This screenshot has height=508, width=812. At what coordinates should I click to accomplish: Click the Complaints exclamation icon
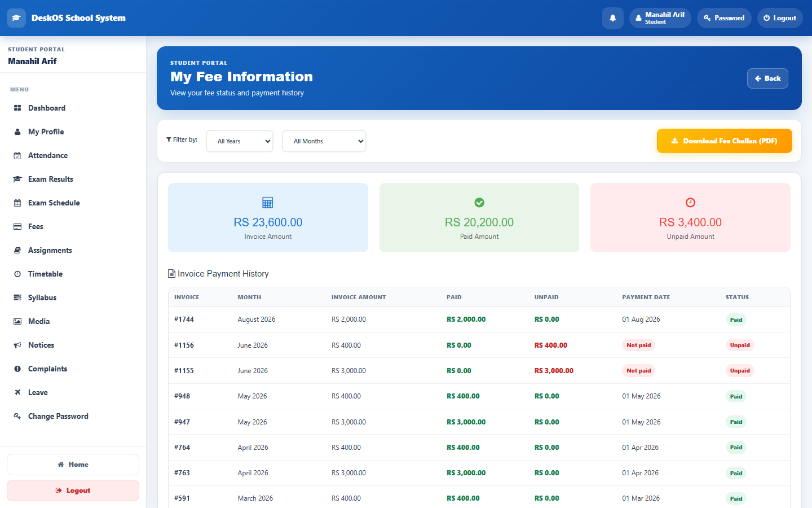point(17,369)
